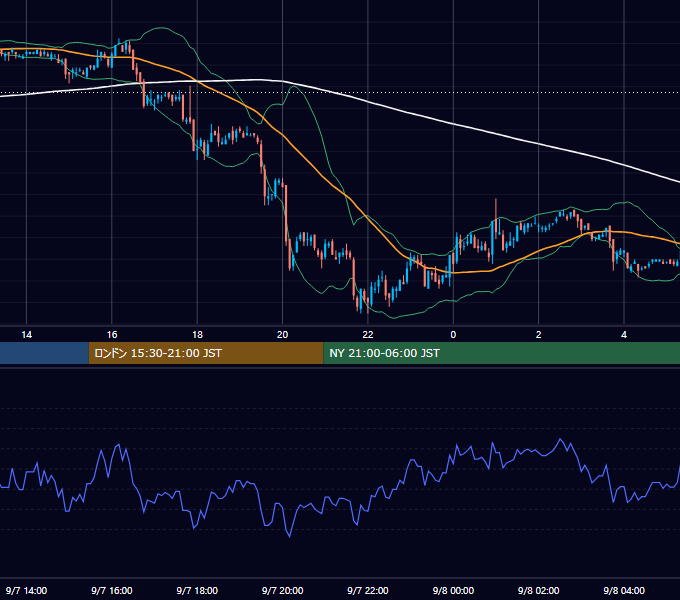Screen dimensions: 680x600
Task: Click the 9/7 14:00 date label
Action: [26, 590]
